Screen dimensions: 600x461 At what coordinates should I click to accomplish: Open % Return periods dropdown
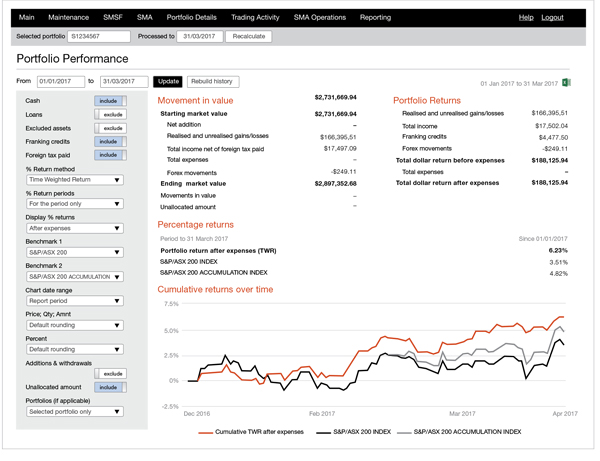(x=75, y=204)
